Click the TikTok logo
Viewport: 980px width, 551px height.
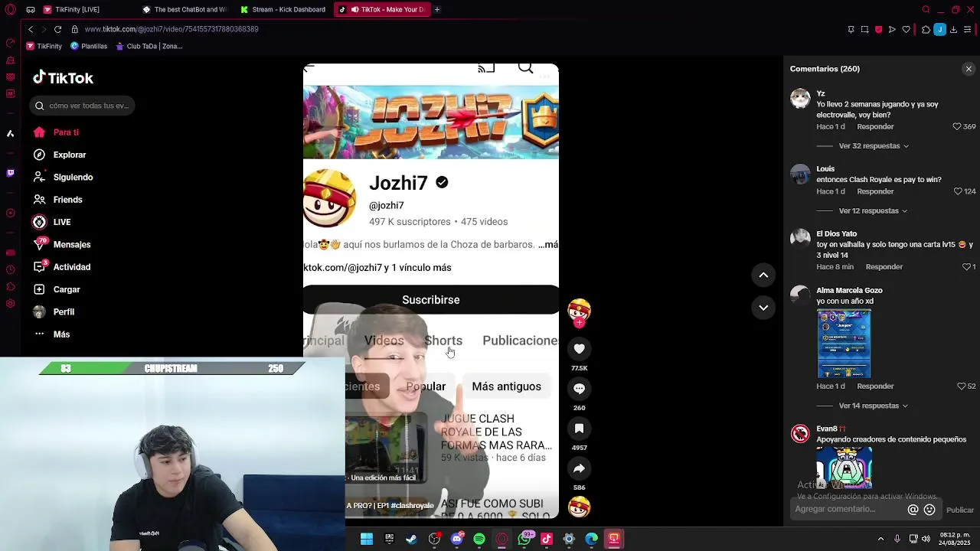[x=63, y=77]
